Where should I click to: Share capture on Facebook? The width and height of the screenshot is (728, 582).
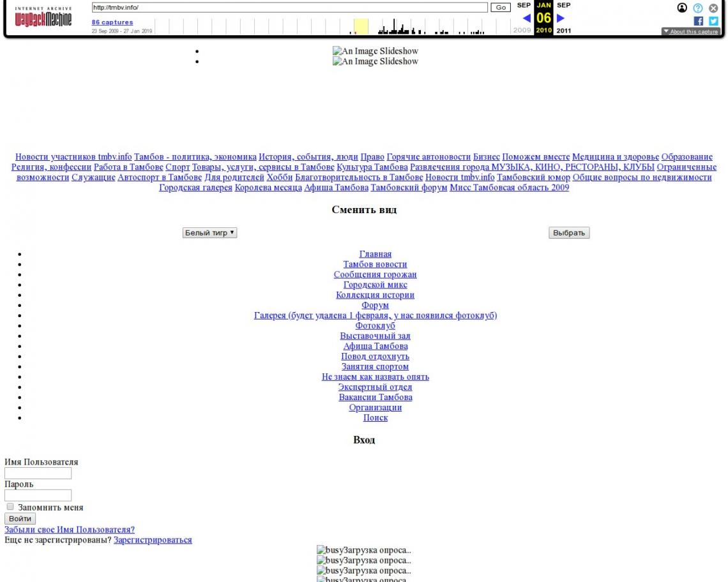pyautogui.click(x=698, y=21)
